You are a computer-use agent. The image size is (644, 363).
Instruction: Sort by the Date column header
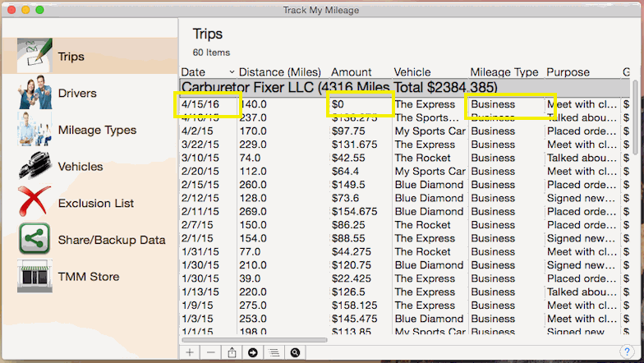tap(193, 72)
